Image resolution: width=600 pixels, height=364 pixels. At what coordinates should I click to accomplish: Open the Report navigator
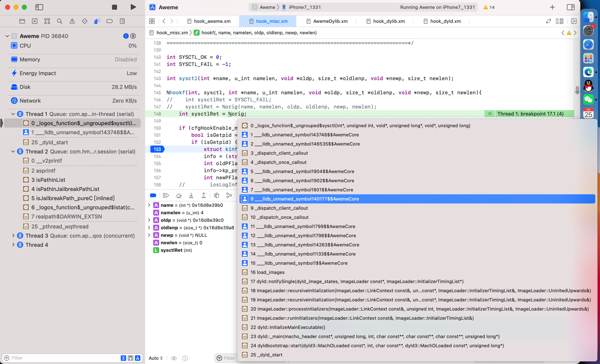(x=122, y=21)
